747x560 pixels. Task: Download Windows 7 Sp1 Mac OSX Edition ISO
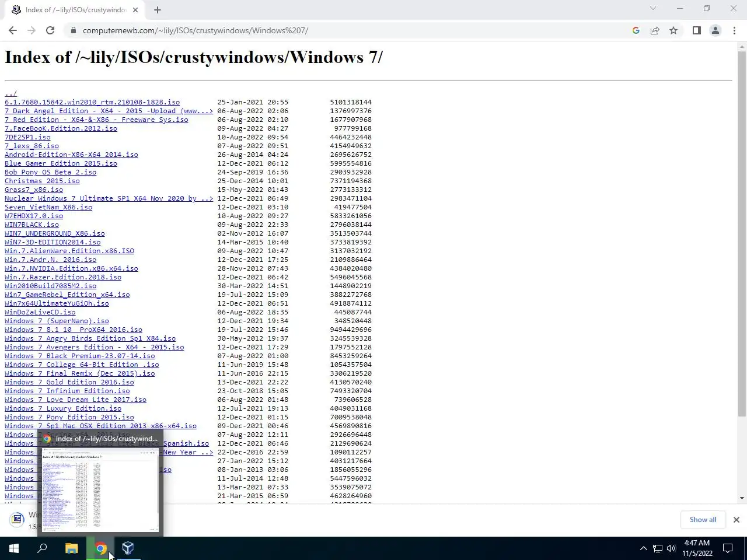point(100,426)
